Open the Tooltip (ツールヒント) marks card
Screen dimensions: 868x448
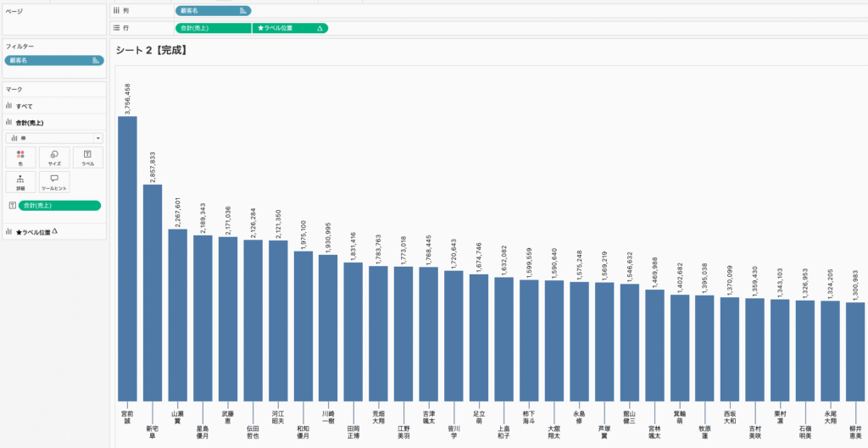[x=54, y=181]
